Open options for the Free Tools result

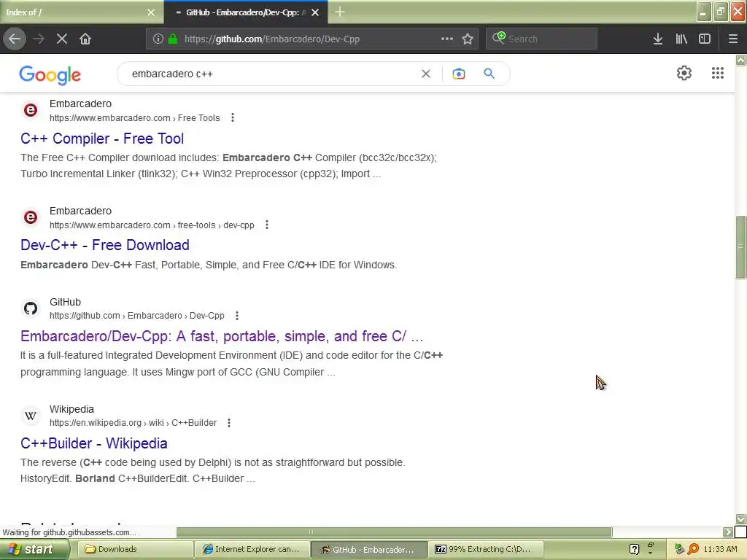tap(233, 117)
